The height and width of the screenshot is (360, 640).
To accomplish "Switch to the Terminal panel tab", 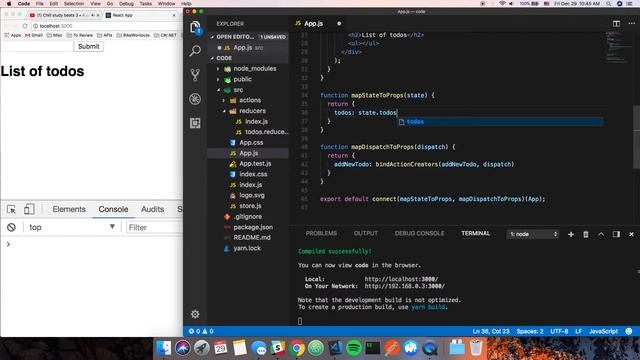I will click(x=476, y=233).
